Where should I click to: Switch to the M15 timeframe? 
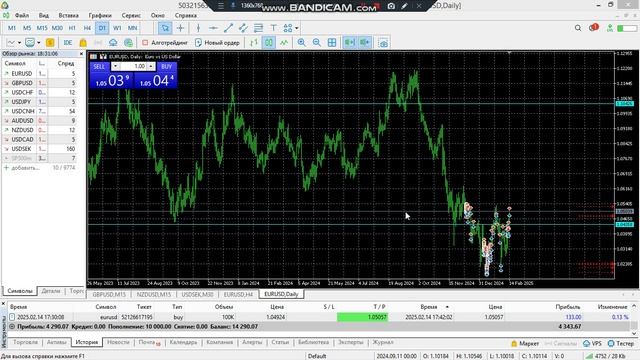42,28
